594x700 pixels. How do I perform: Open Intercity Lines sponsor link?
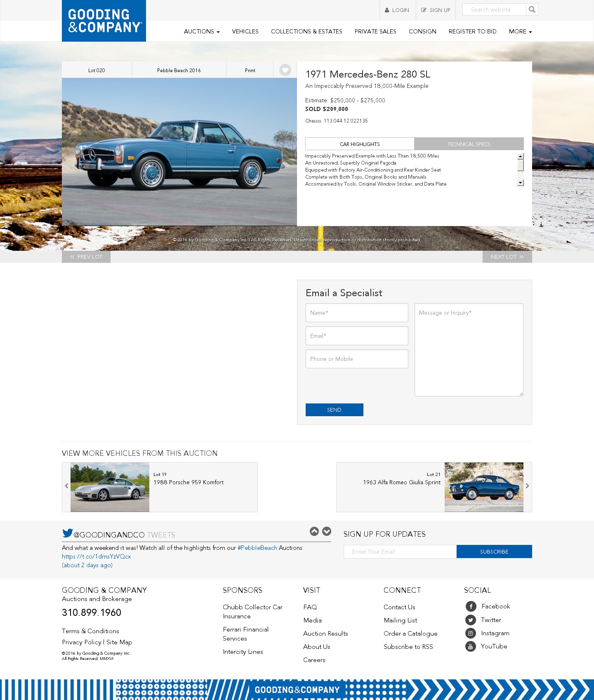243,652
